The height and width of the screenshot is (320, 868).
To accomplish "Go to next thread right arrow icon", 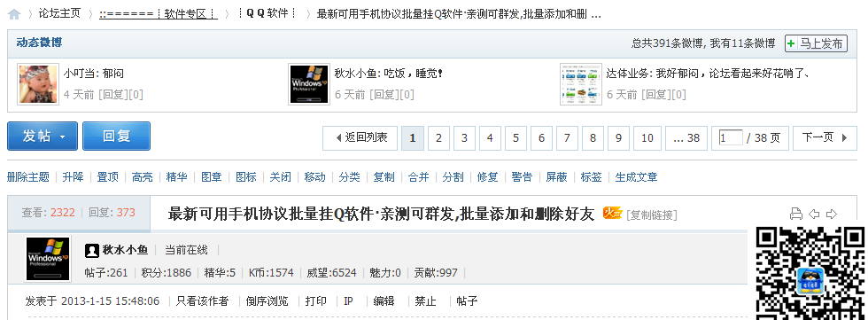I will click(832, 215).
